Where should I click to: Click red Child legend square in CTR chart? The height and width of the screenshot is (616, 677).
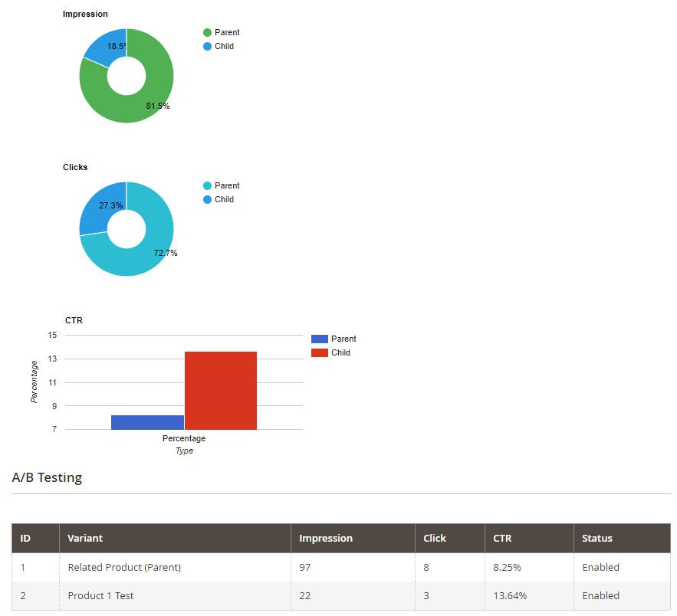319,352
